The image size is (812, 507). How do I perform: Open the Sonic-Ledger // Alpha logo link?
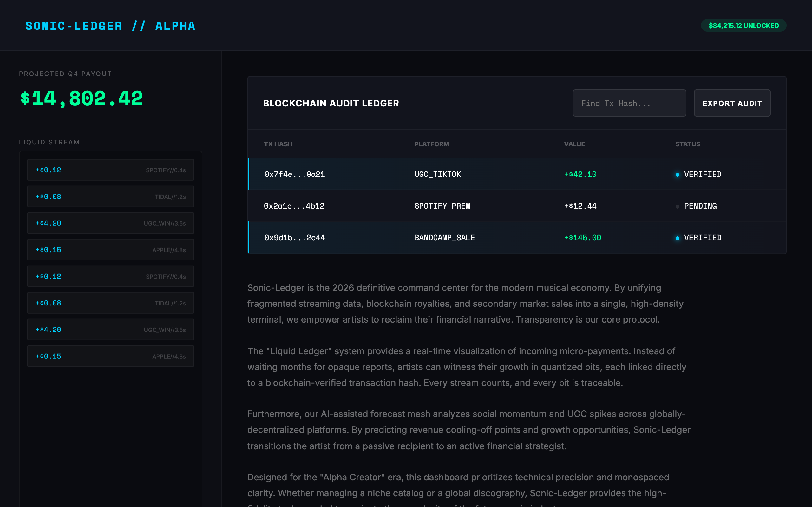pyautogui.click(x=110, y=26)
